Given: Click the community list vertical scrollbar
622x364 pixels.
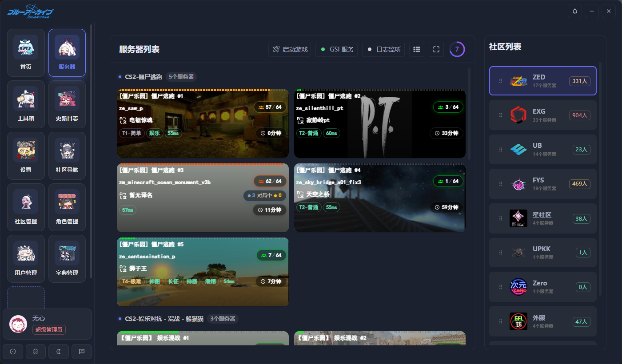Looking at the screenshot, I should pyautogui.click(x=600, y=178).
